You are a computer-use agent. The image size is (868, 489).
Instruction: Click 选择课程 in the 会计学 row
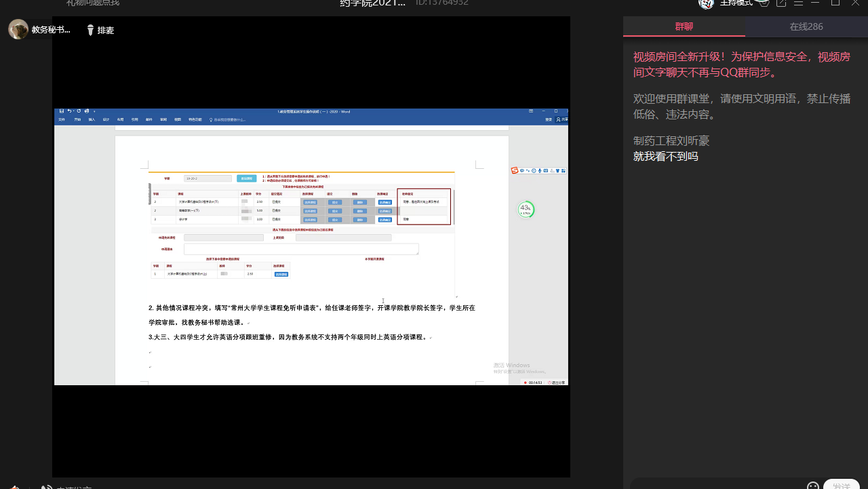[310, 220]
